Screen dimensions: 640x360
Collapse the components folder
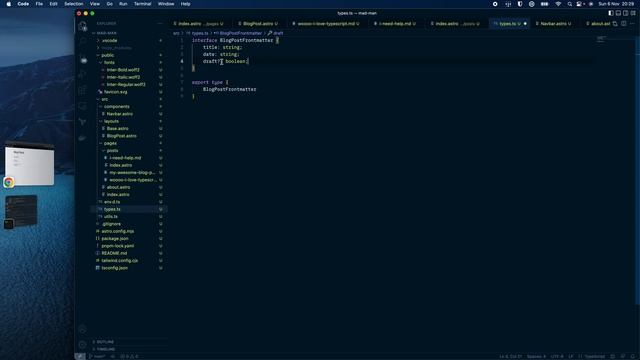[130, 107]
